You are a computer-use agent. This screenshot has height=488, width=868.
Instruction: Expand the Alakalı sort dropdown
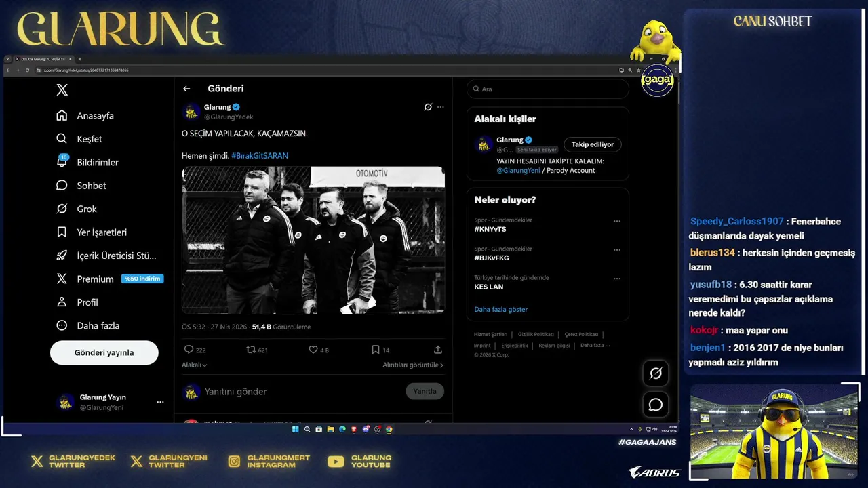[x=195, y=365]
